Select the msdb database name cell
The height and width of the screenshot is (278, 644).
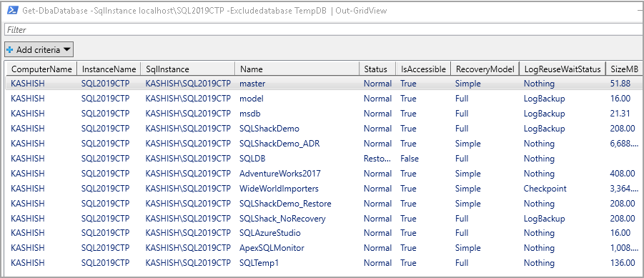pos(249,114)
